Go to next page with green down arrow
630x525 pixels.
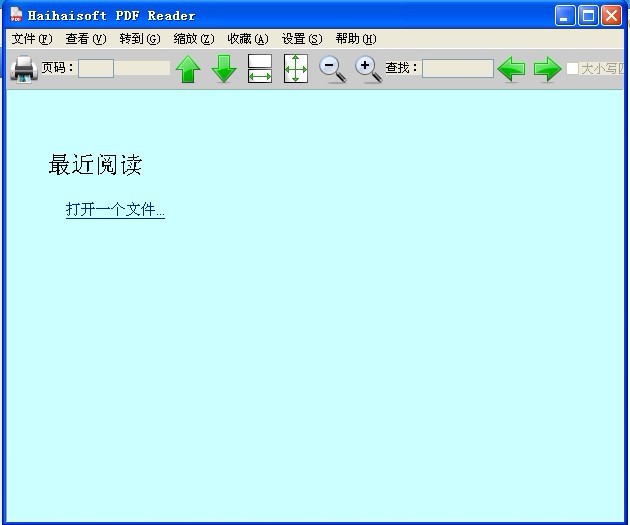(224, 69)
